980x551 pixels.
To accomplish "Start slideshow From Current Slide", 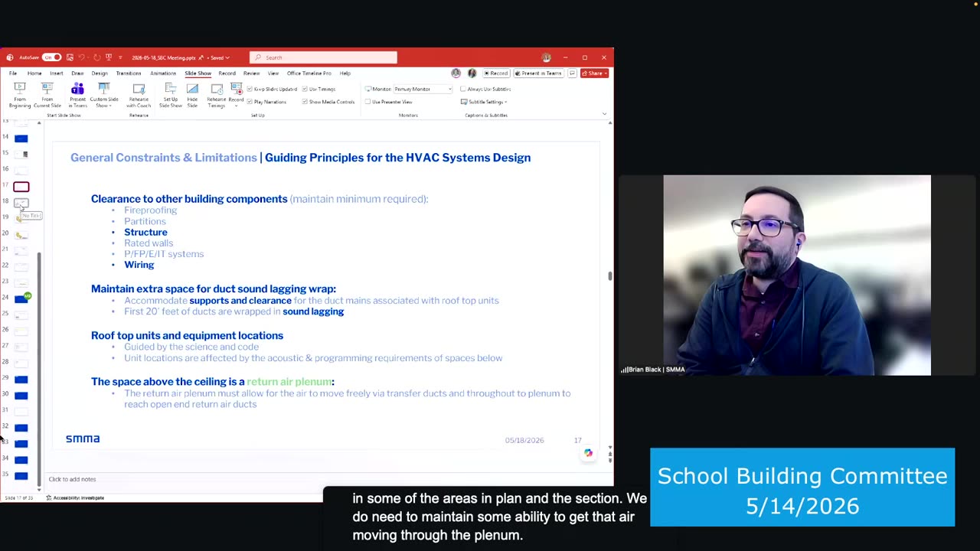I will (x=47, y=95).
